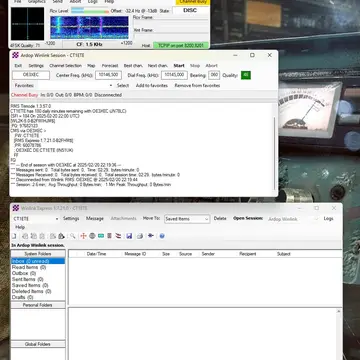Select the Drafts folder
Screen dimensions: 360x360
point(23,297)
